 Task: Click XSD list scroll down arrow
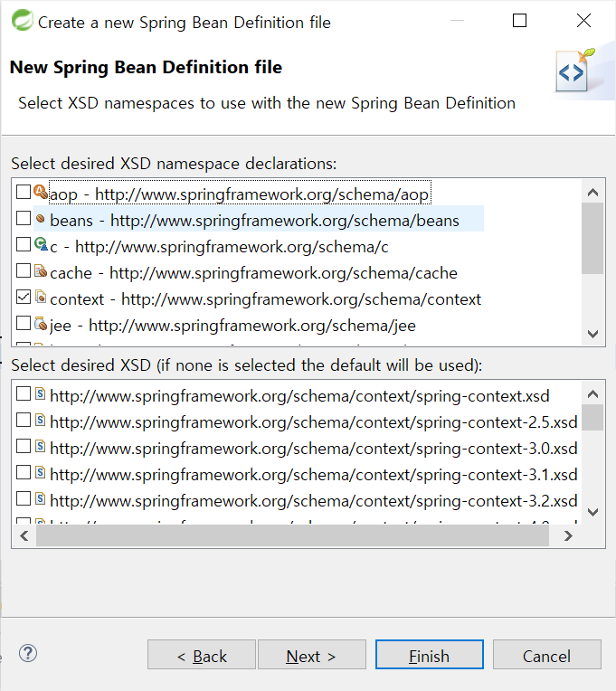click(592, 512)
